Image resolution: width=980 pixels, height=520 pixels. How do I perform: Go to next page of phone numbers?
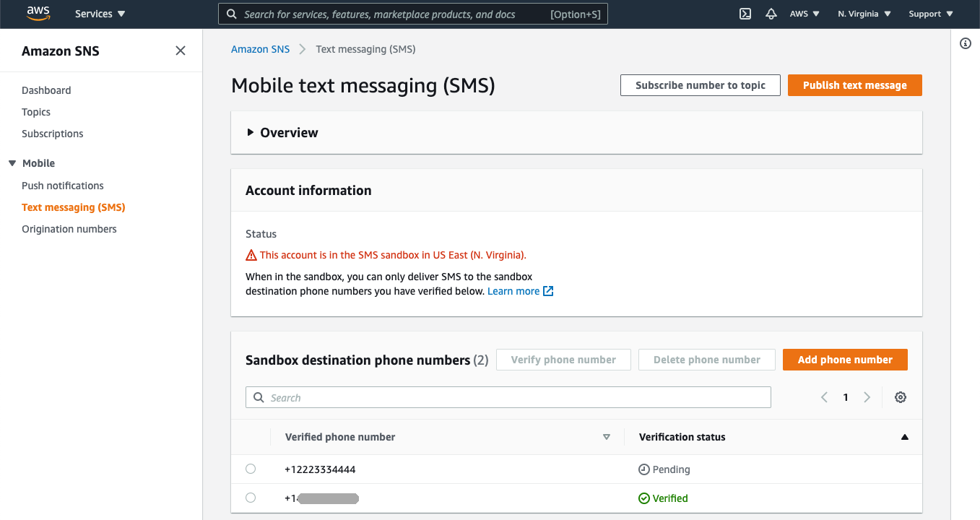(867, 397)
